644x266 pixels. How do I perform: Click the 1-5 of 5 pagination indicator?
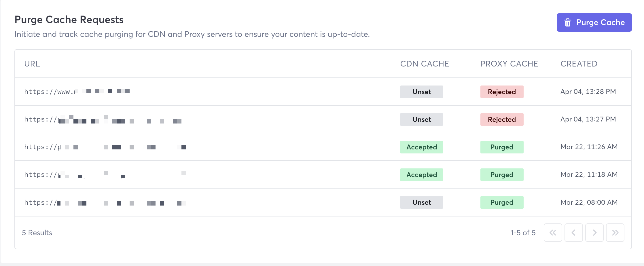[x=523, y=232]
